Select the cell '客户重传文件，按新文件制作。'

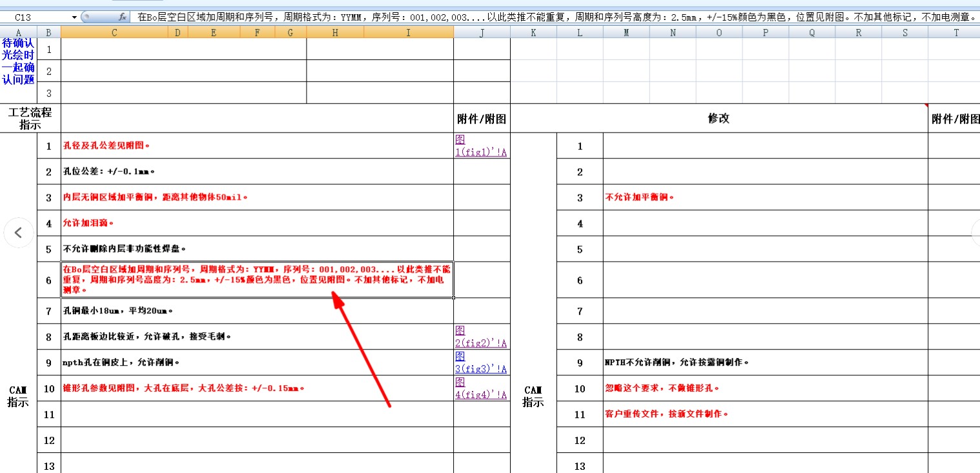point(766,414)
